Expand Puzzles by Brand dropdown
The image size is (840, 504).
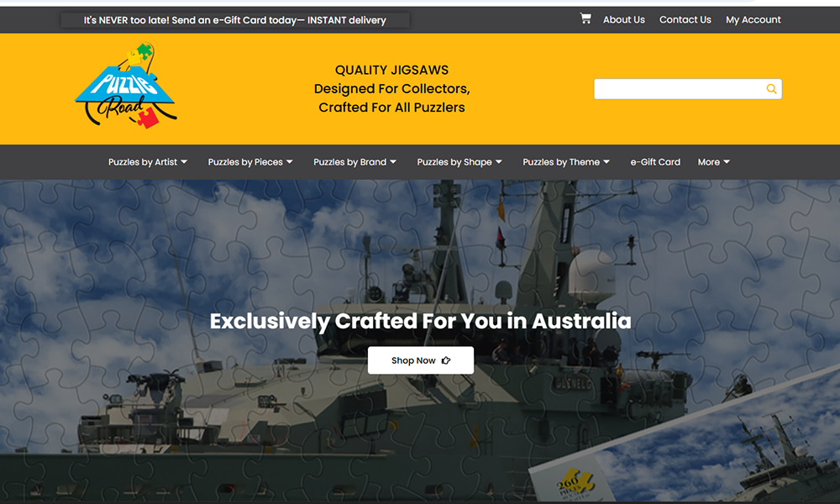(355, 162)
